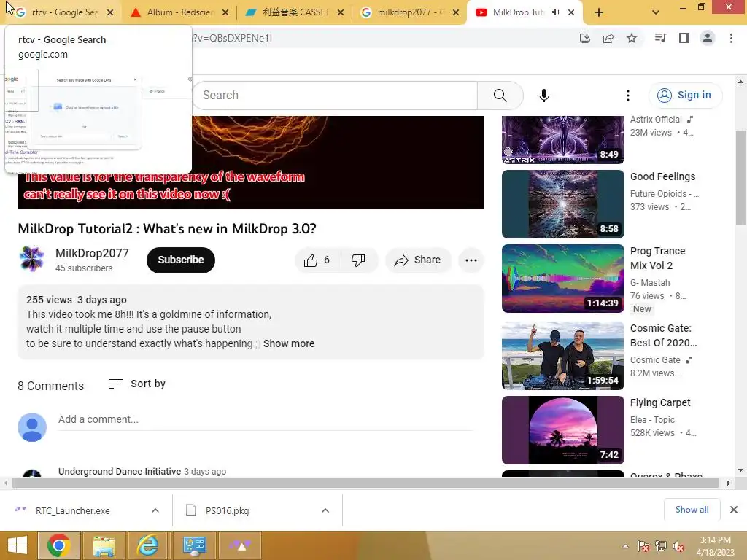Open the Chrome three-dot menu
The image size is (747, 560).
(731, 38)
